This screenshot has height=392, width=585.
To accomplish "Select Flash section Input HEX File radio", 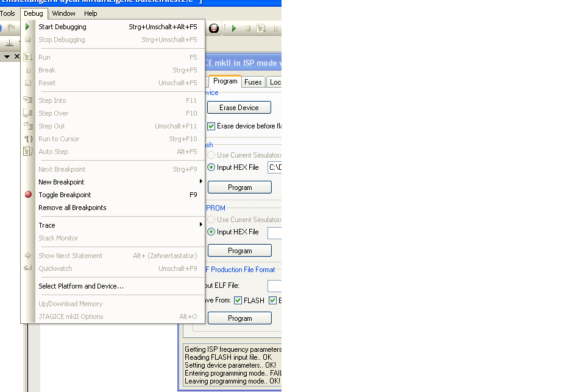I will pyautogui.click(x=211, y=167).
